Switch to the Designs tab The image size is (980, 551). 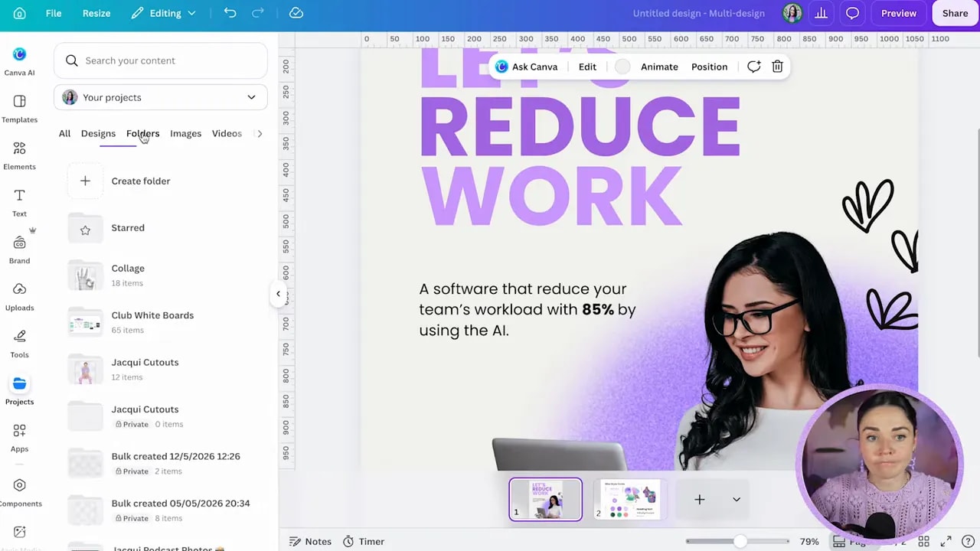point(98,133)
